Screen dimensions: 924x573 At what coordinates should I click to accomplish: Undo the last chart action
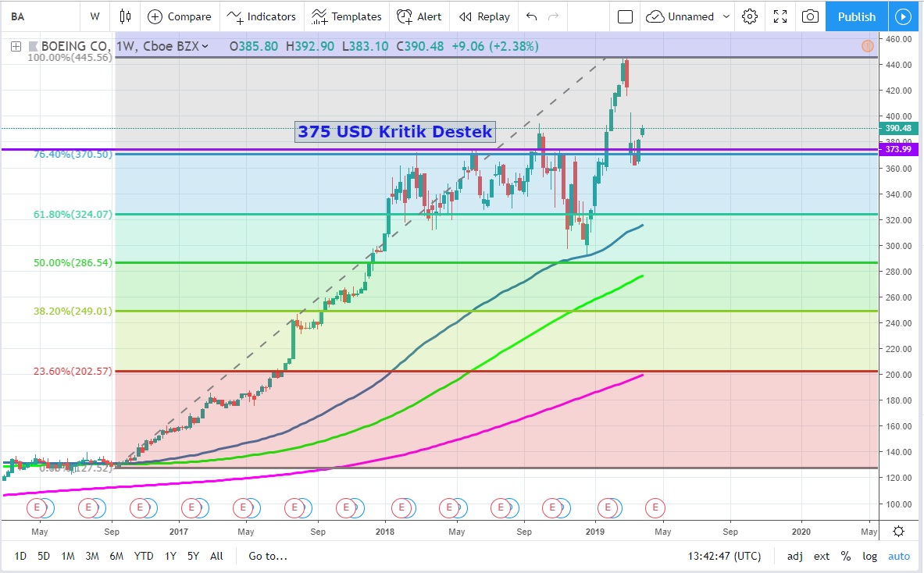[532, 16]
